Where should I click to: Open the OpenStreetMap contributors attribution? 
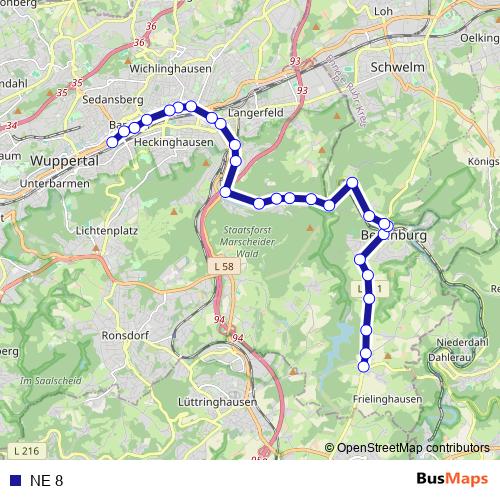click(x=407, y=448)
